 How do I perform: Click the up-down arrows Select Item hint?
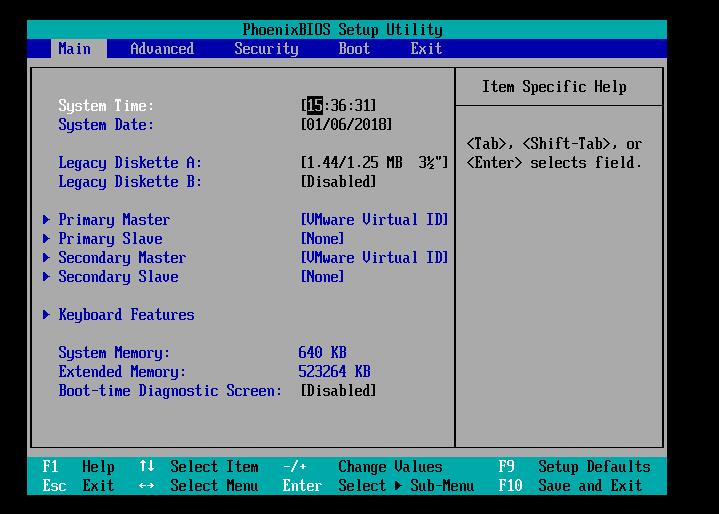point(199,467)
